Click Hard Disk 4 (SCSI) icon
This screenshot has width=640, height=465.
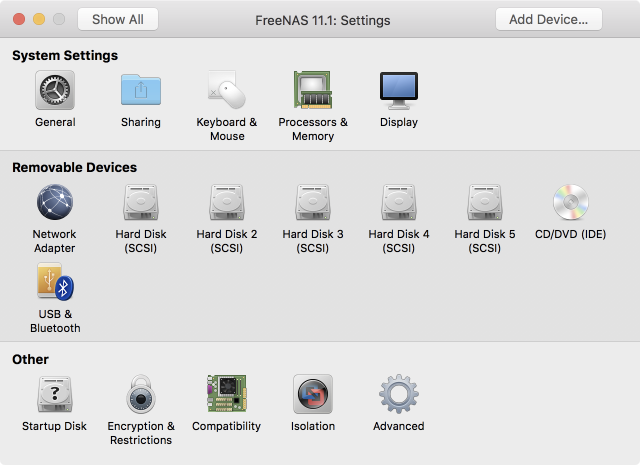click(x=399, y=203)
